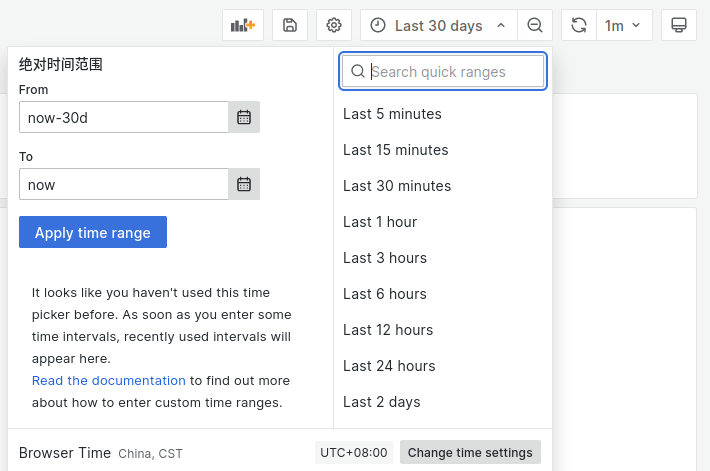Focus the Search quick ranges field
Image resolution: width=710 pixels, height=471 pixels.
pos(443,71)
